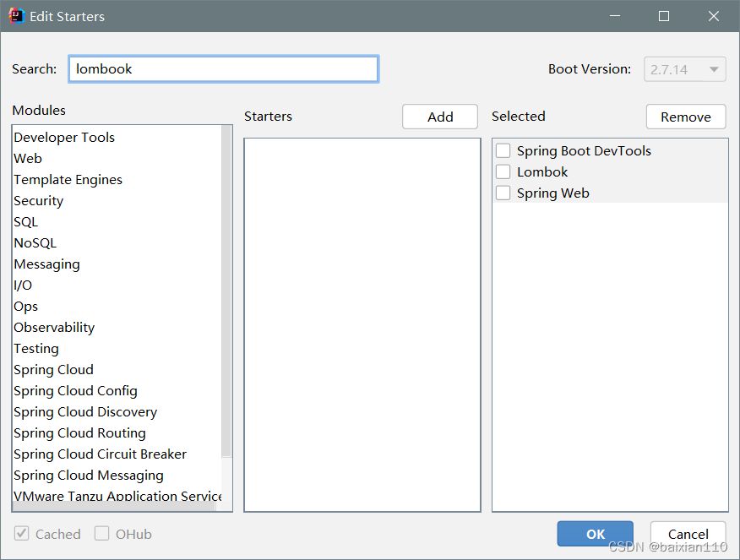Select VMware Tanzu Application Service module

(117, 495)
